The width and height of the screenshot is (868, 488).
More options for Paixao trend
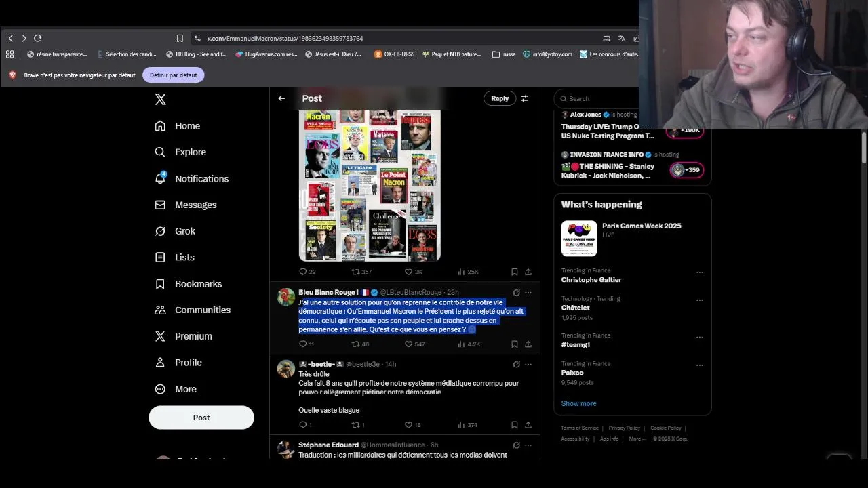699,365
